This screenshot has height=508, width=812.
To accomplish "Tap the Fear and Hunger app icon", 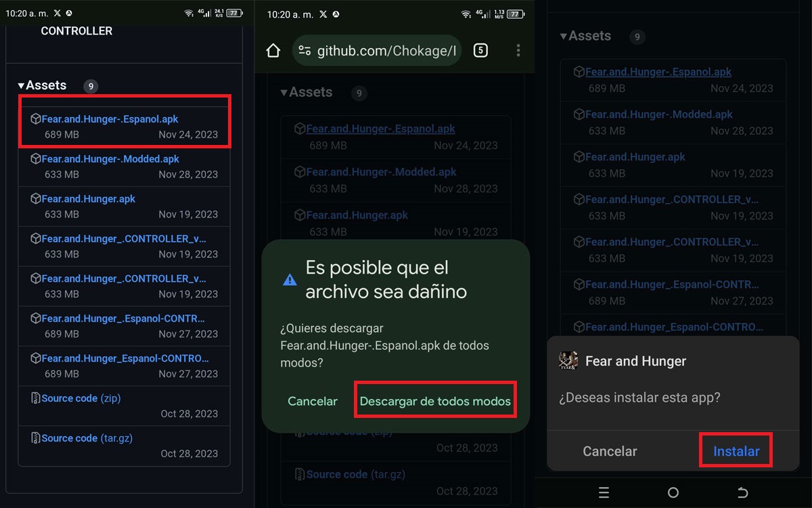I will tap(568, 361).
